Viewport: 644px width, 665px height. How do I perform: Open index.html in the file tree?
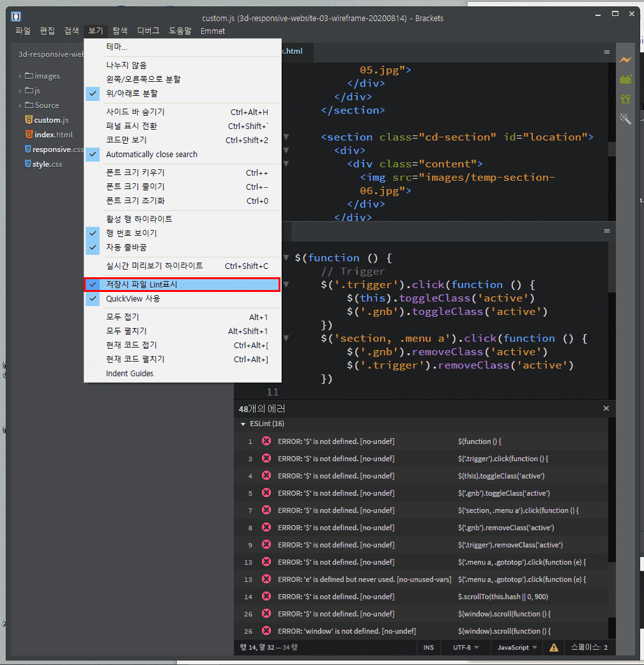tap(53, 135)
